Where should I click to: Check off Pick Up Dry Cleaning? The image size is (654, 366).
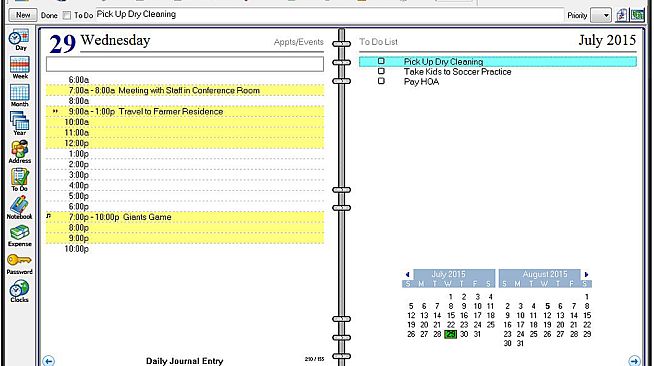[x=381, y=61]
